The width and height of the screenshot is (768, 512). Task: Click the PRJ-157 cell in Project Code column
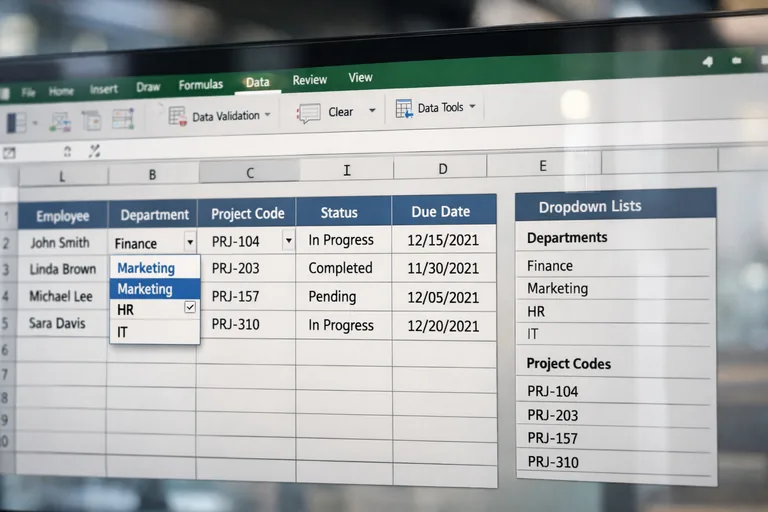coord(246,296)
